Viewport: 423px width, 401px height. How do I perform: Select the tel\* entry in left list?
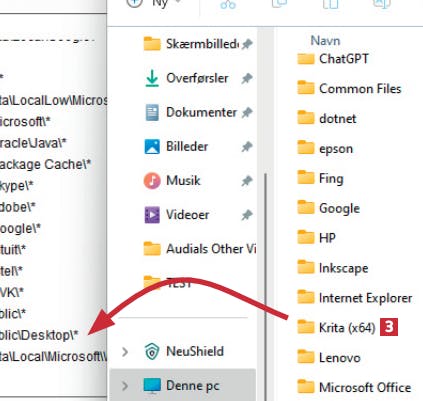[11, 271]
